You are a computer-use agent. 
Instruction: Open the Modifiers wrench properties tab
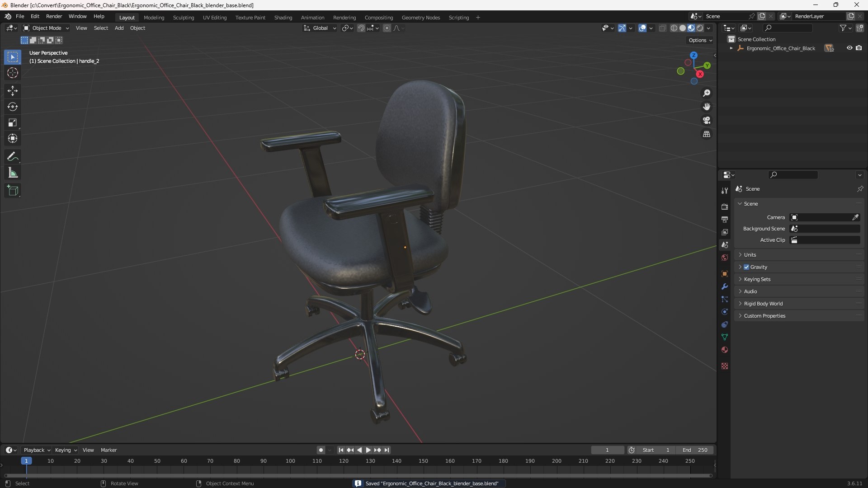725,286
